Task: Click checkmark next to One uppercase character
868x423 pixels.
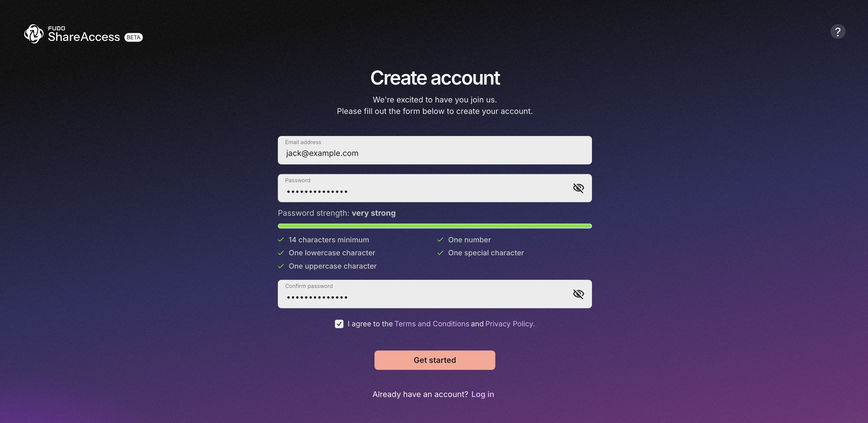Action: coord(281,266)
